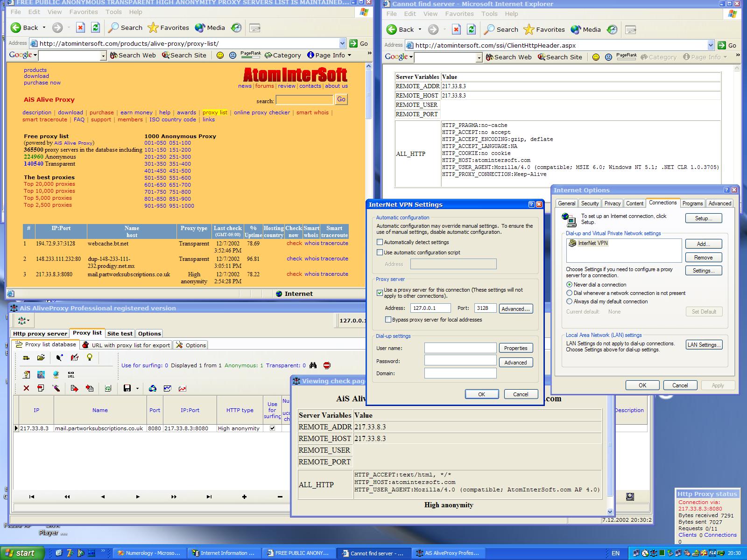Click the recycle arrows icon in AliveProxy toolbar
This screenshot has height=560, width=747.
click(153, 388)
